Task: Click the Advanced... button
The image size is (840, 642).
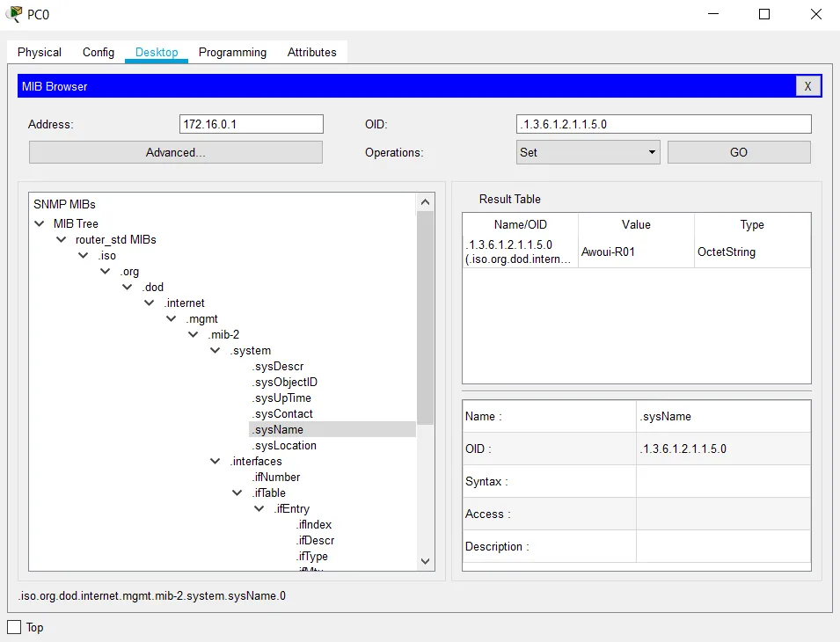Action: point(176,153)
